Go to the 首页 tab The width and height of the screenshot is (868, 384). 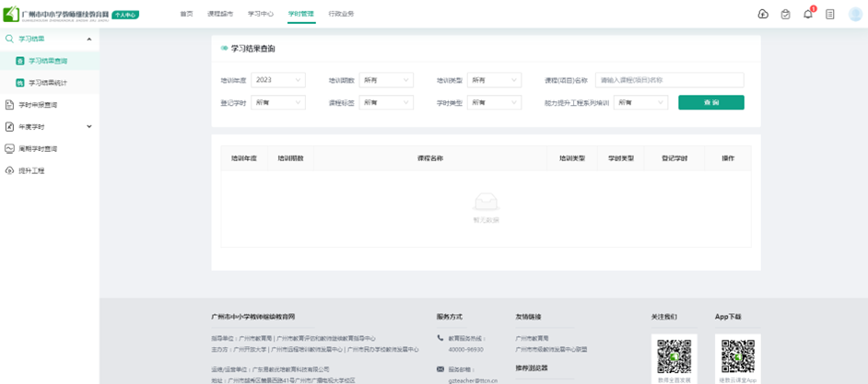click(x=186, y=14)
